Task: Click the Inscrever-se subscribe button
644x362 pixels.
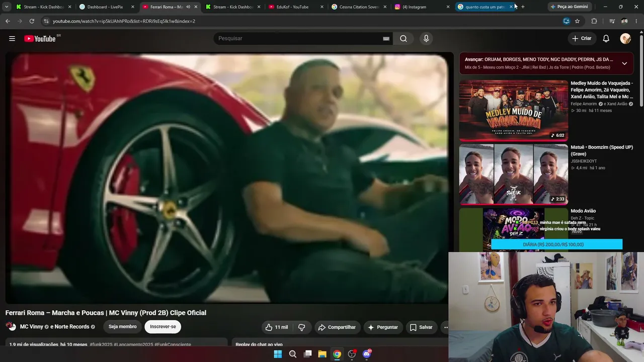Action: [x=163, y=327]
